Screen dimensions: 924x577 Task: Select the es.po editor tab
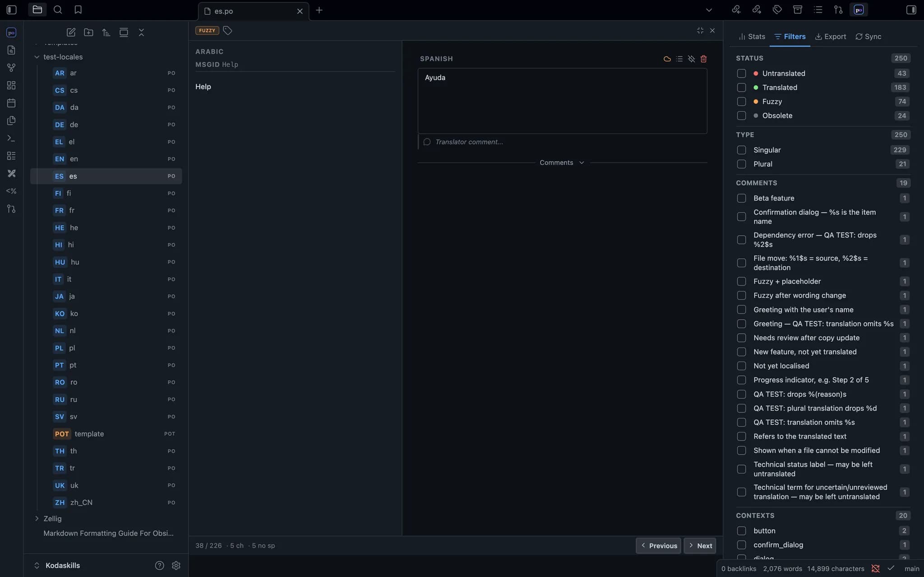(x=253, y=11)
